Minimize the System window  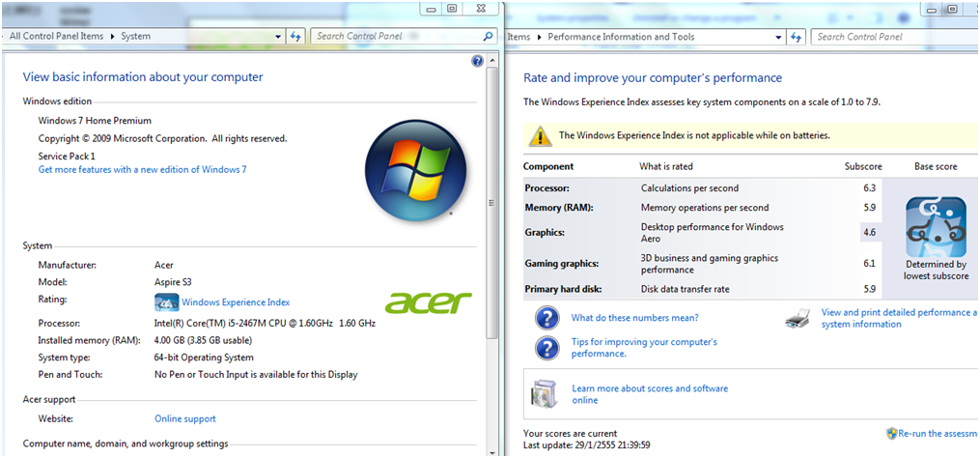tap(432, 8)
